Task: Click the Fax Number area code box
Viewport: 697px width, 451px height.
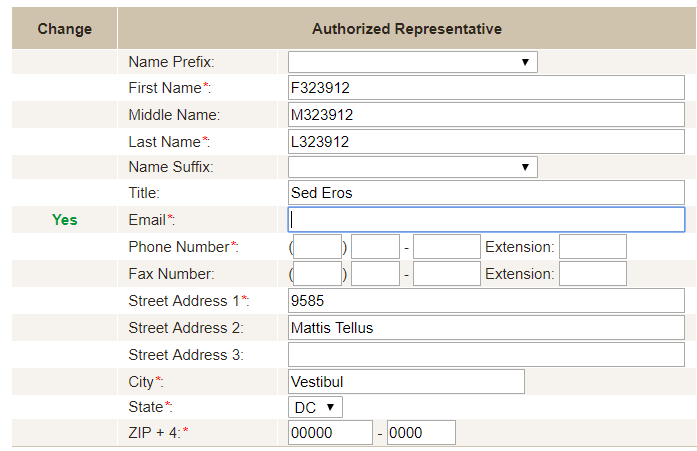Action: click(x=318, y=274)
